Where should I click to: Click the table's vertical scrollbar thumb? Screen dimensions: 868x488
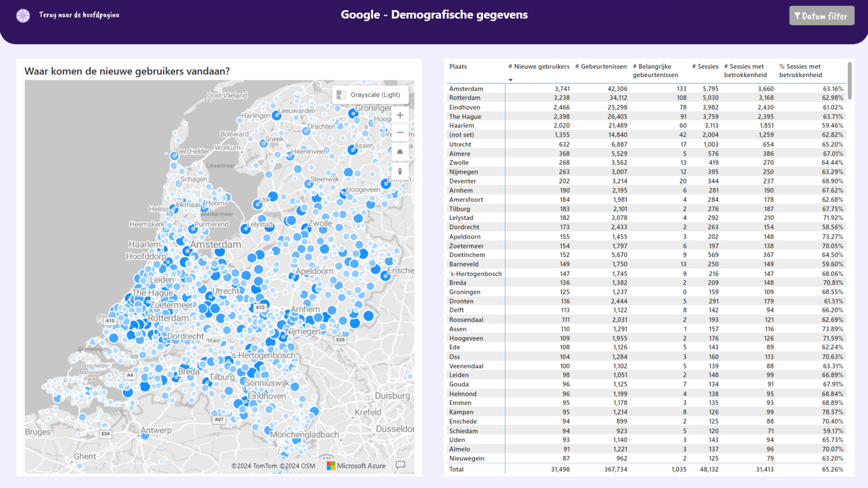point(849,81)
